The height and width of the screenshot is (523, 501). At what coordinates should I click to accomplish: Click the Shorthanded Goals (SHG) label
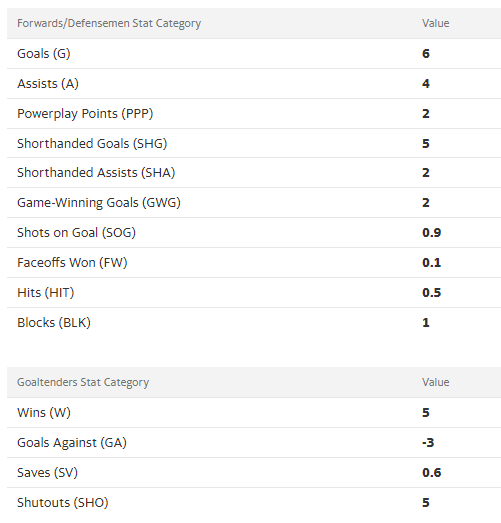pos(92,143)
